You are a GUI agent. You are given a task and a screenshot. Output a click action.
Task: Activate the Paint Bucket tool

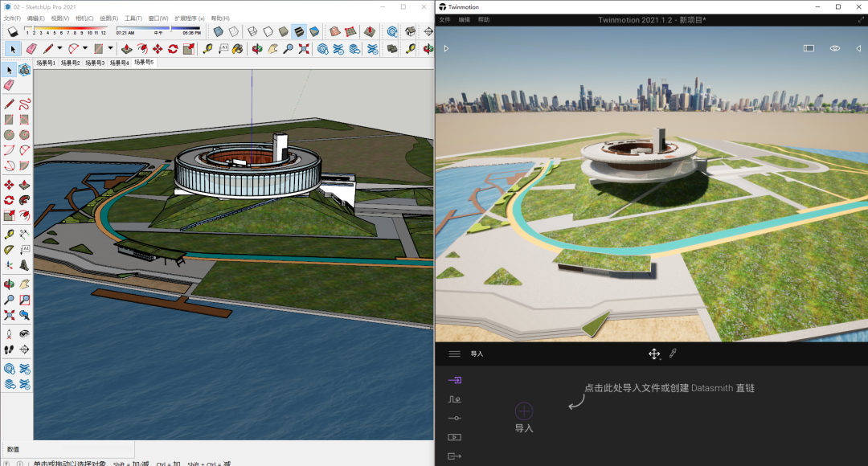[x=237, y=49]
